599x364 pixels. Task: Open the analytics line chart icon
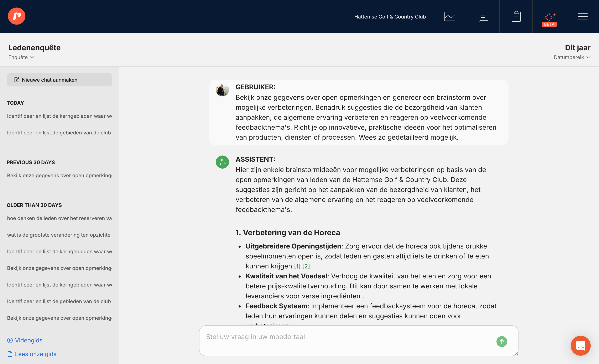pos(449,16)
